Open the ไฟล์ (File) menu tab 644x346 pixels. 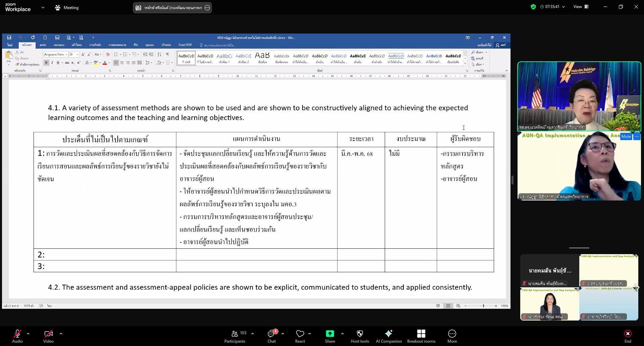(x=10, y=45)
